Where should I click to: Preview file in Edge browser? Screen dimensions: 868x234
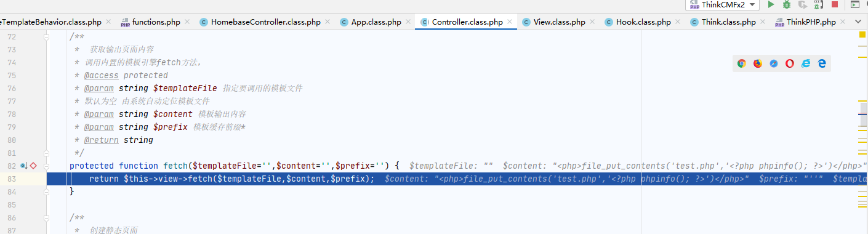(x=822, y=63)
